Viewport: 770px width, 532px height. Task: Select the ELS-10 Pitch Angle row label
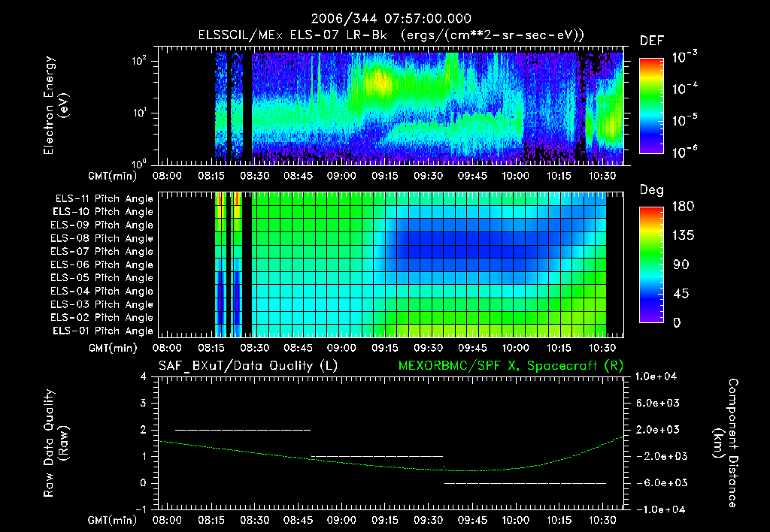pyautogui.click(x=102, y=212)
